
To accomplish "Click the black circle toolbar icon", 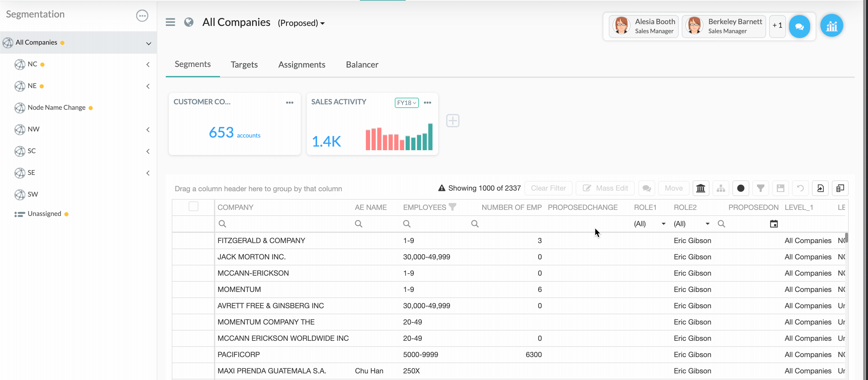I will tap(740, 188).
